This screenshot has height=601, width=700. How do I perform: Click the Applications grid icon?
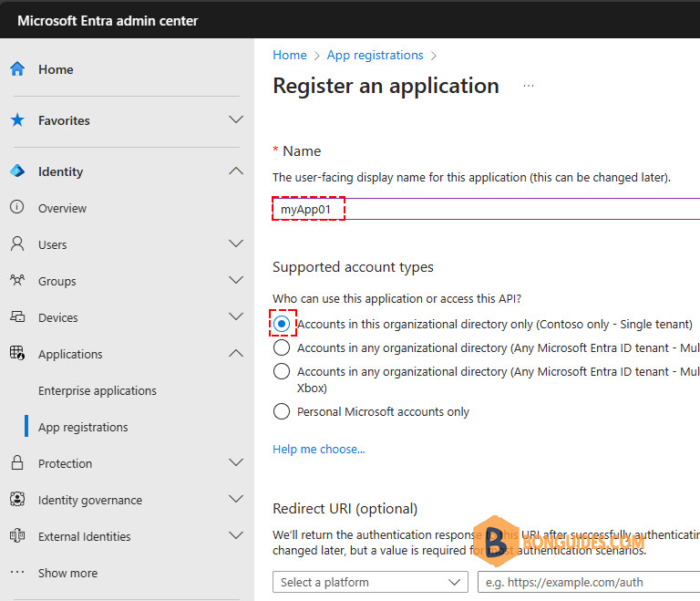tap(17, 353)
